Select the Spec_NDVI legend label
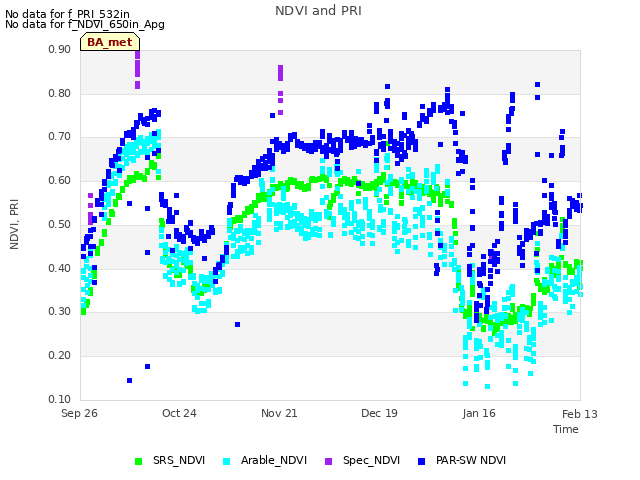Screen dimensions: 640x480 371,460
